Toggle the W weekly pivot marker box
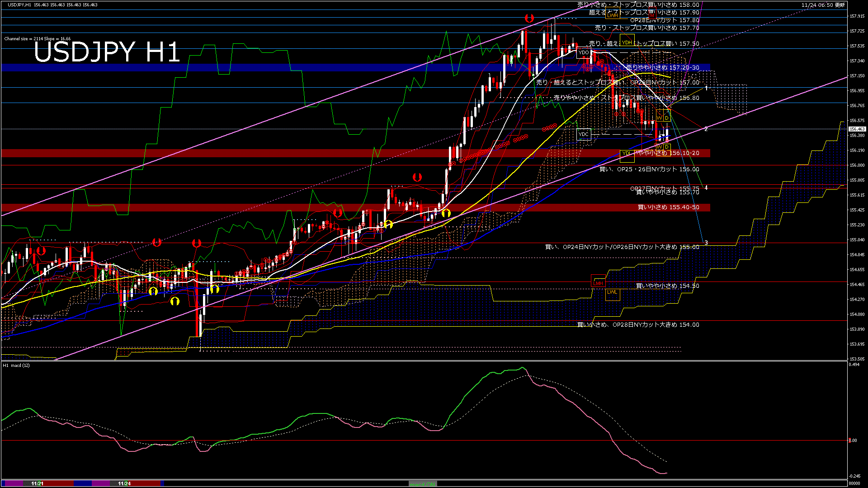The width and height of the screenshot is (868, 488). [x=660, y=117]
